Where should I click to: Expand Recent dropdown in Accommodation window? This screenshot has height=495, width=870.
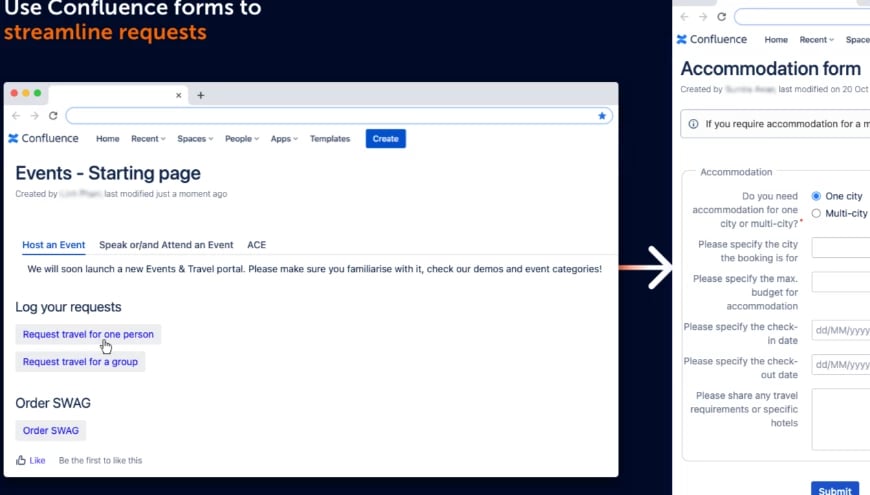(816, 39)
